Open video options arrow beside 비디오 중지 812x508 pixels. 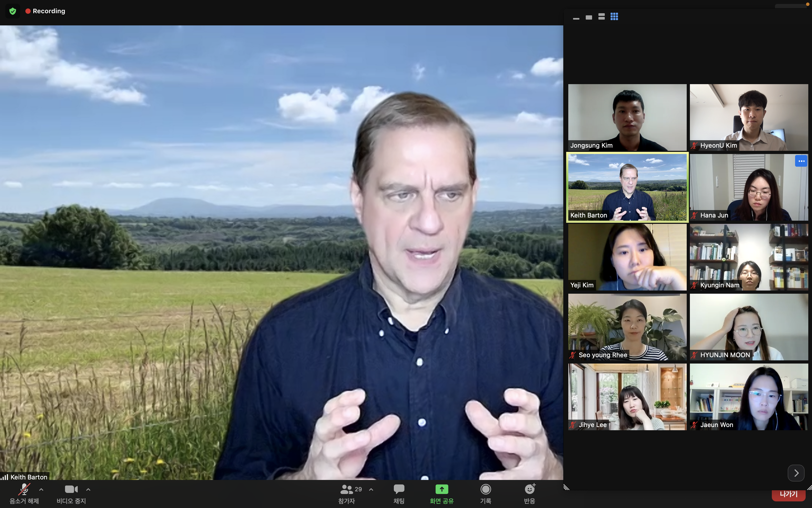(88, 489)
